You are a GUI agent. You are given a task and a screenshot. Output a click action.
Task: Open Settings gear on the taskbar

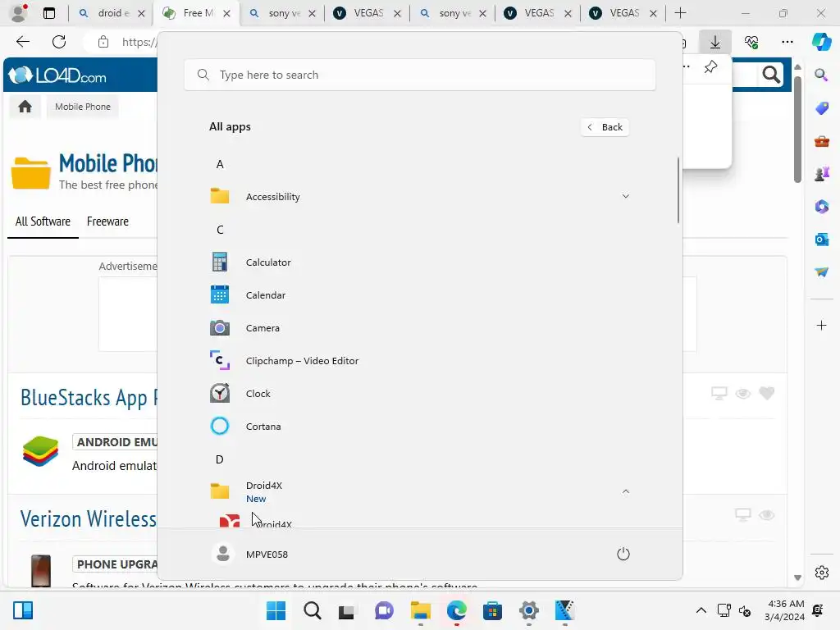(x=529, y=610)
